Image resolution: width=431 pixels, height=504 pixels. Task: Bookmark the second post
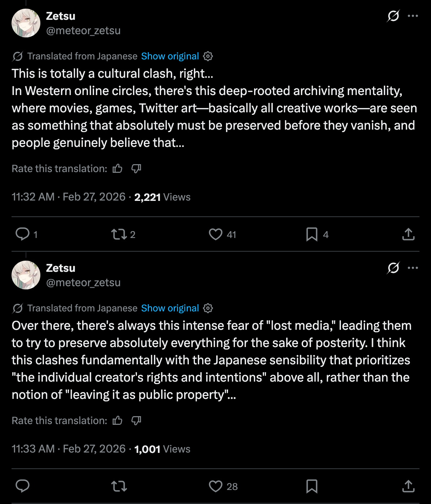click(312, 486)
